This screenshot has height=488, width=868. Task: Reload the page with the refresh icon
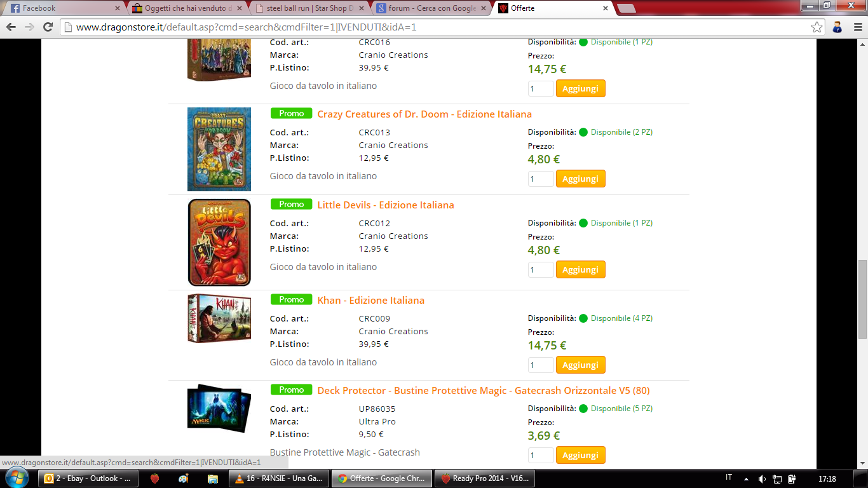(x=48, y=27)
